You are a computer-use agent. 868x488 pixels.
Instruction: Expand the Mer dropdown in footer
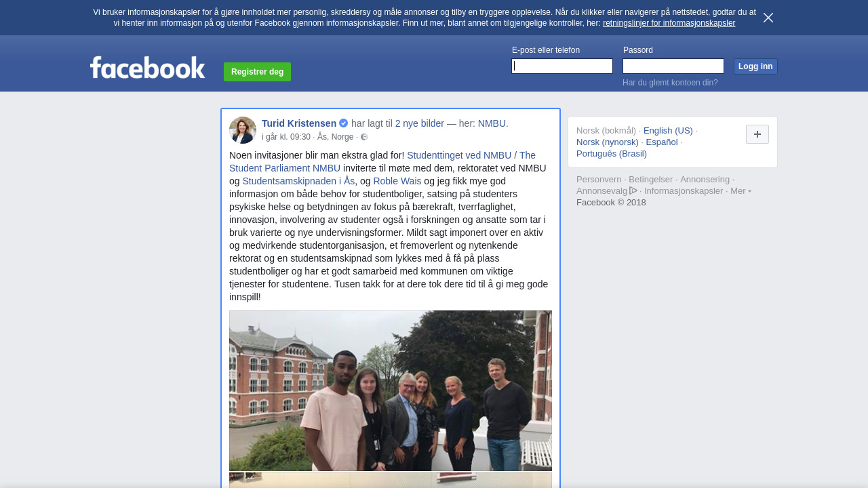coord(741,191)
